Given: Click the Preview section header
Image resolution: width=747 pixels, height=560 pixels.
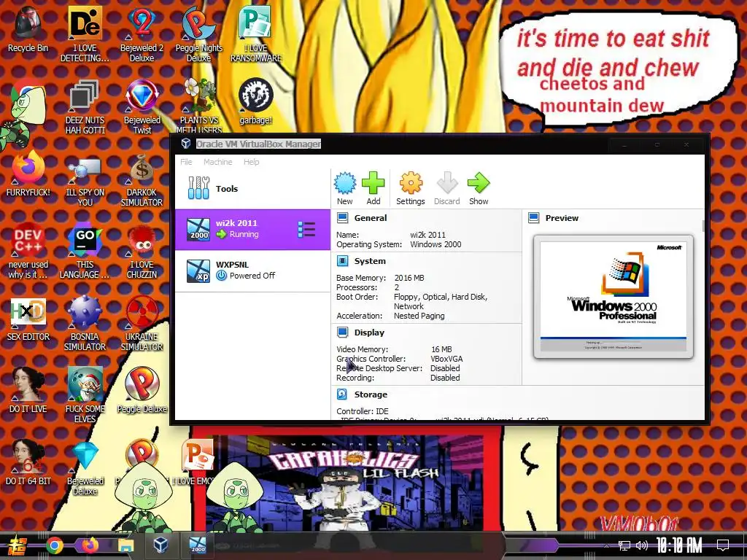Looking at the screenshot, I should [562, 218].
